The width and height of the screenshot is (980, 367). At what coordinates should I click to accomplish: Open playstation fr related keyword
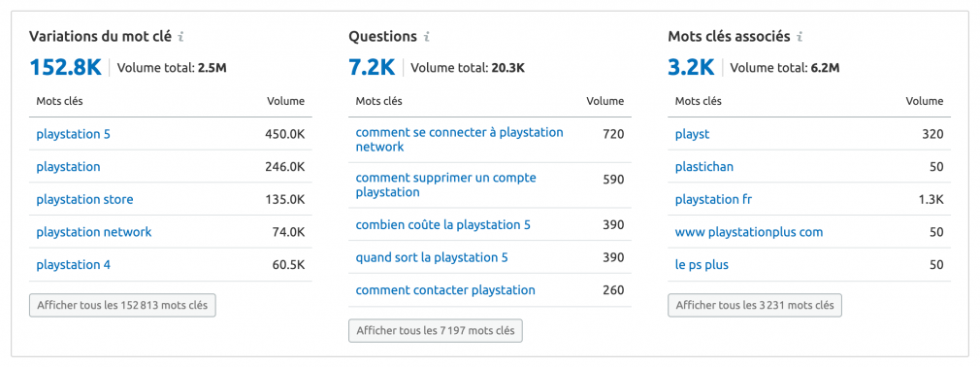click(714, 199)
